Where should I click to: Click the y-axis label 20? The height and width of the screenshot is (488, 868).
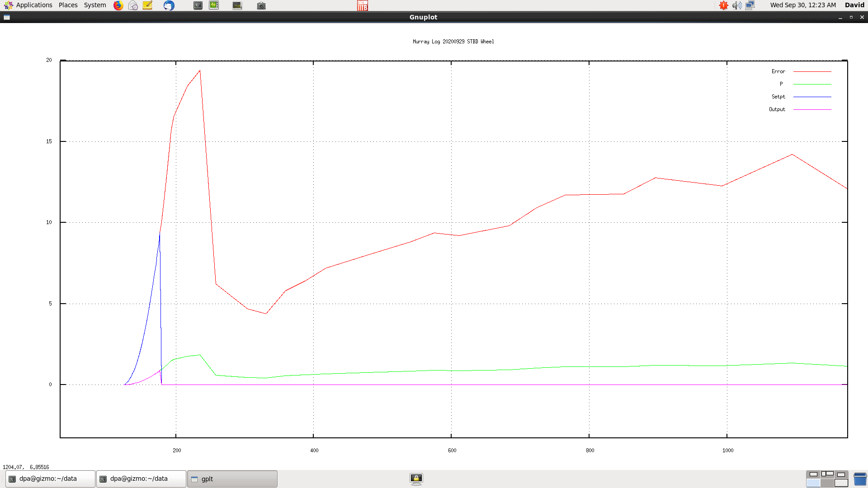pos(49,60)
